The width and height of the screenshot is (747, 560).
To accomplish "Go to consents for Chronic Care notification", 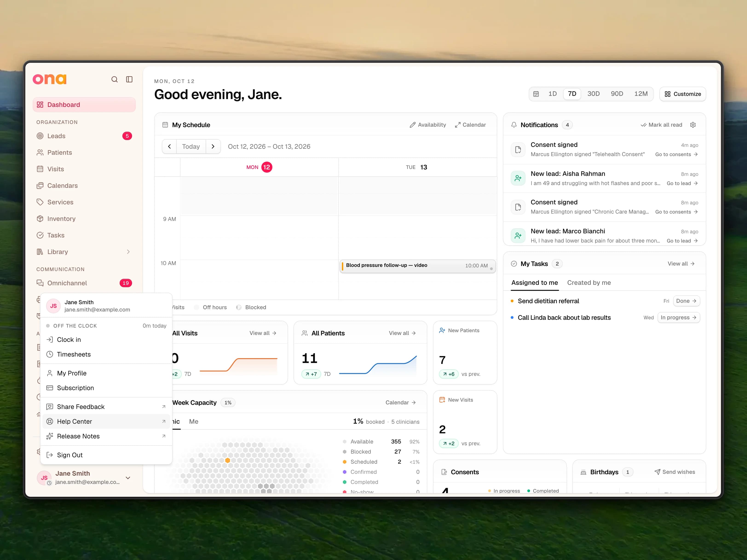I will [676, 212].
